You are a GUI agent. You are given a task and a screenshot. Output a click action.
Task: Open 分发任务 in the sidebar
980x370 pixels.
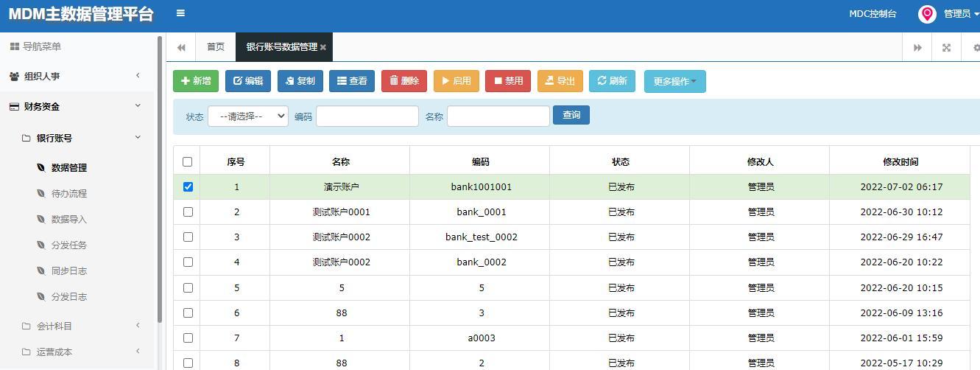coord(69,245)
